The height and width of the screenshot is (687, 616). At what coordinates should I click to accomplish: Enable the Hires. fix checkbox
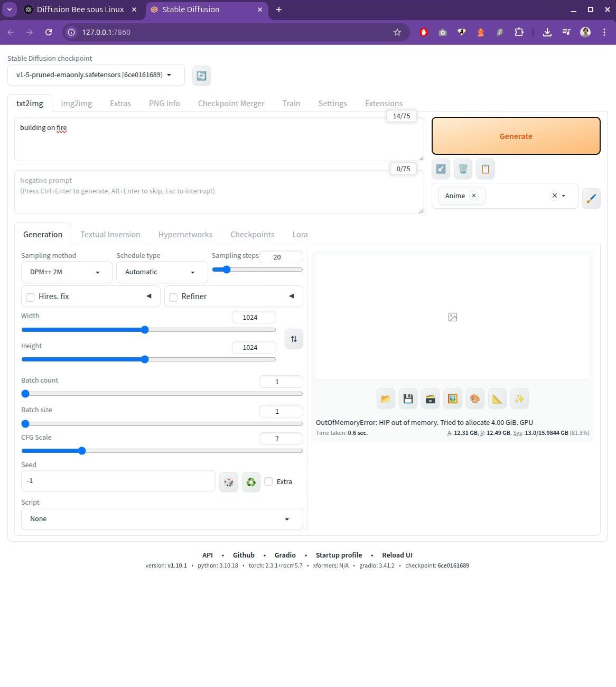click(x=31, y=297)
